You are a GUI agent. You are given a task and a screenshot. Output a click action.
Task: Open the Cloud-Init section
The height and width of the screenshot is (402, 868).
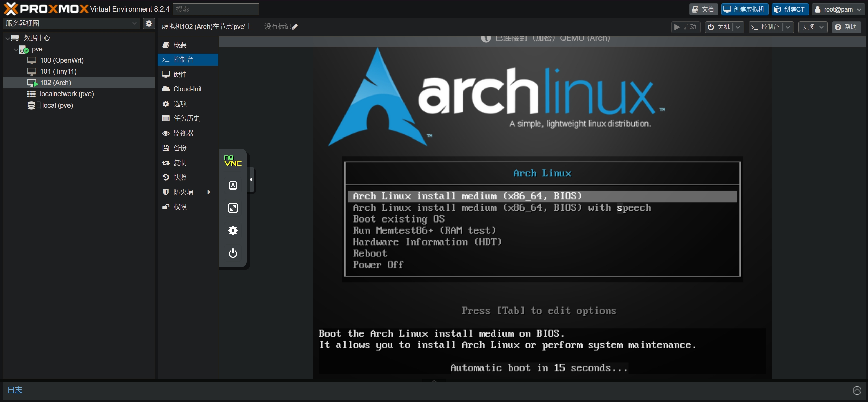[x=188, y=89]
